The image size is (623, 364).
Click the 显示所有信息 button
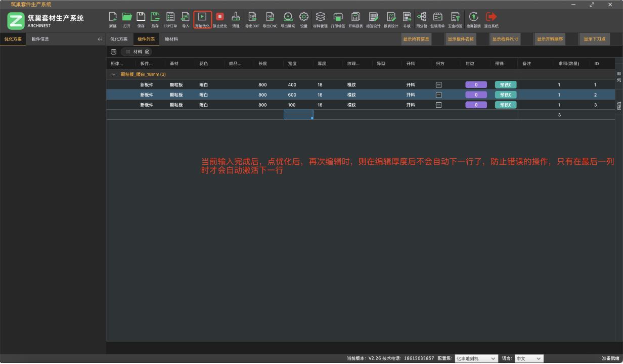[x=416, y=39]
